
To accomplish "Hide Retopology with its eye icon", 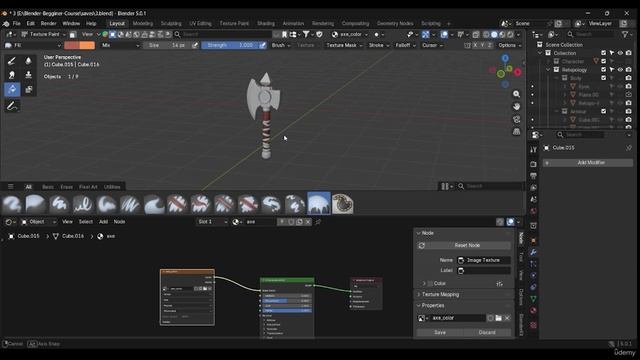I will click(620, 70).
